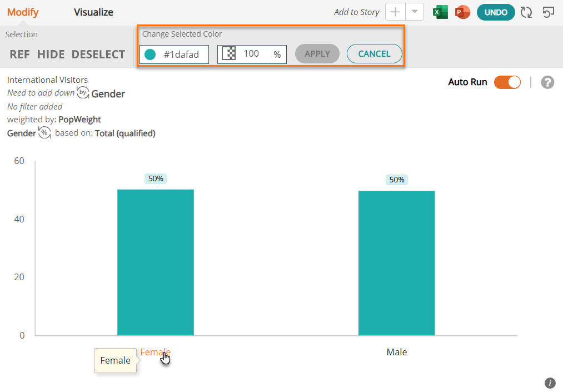This screenshot has width=563, height=392.
Task: Click 'Total (qualified)' base label
Action: [125, 133]
